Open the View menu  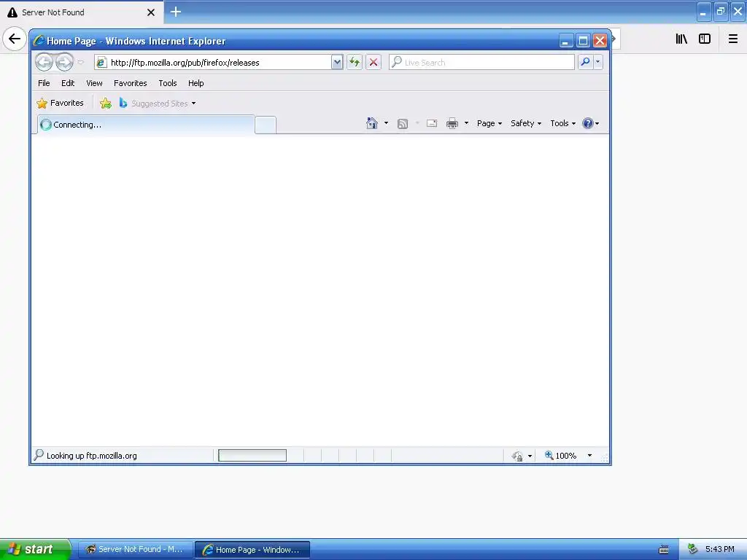[x=94, y=83]
